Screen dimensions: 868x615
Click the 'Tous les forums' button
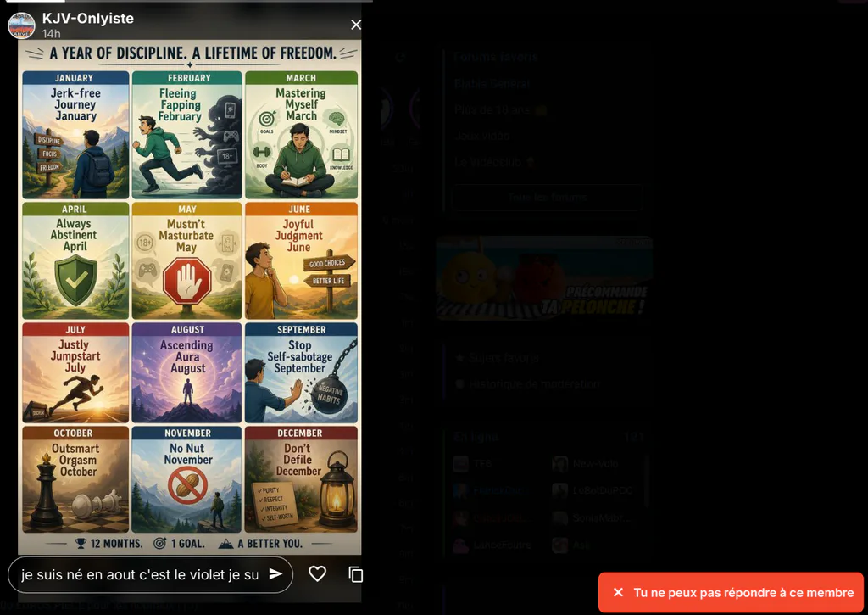pos(548,198)
